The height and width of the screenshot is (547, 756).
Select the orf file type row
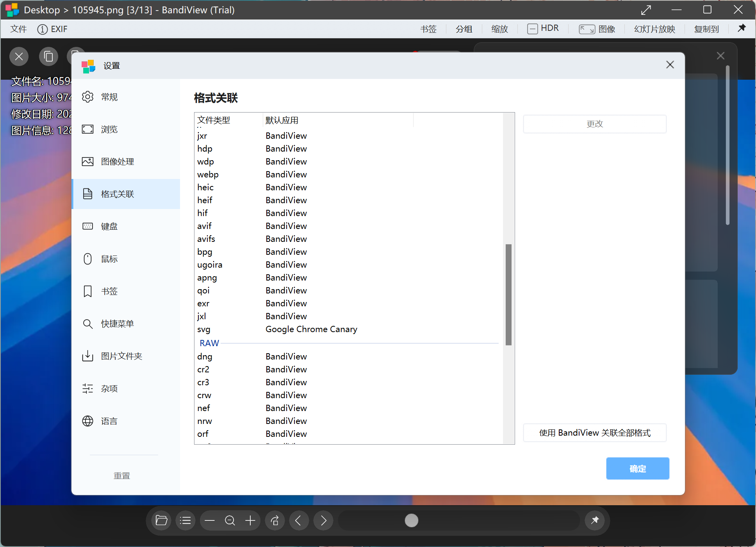tap(349, 434)
